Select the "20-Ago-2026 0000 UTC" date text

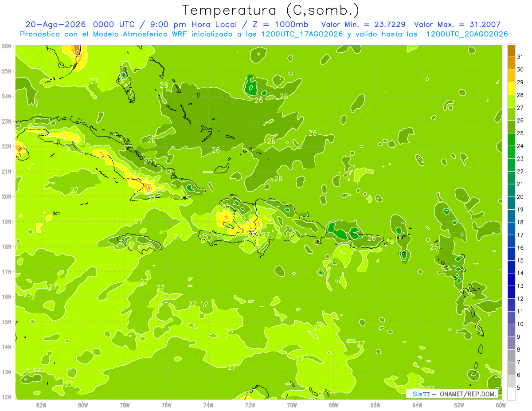point(80,24)
